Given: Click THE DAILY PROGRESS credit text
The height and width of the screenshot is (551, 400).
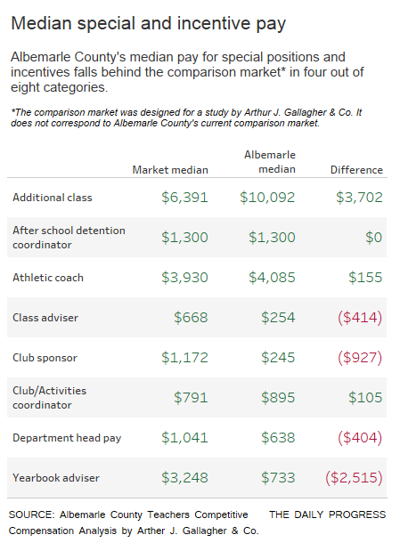Looking at the screenshot, I should tap(328, 514).
